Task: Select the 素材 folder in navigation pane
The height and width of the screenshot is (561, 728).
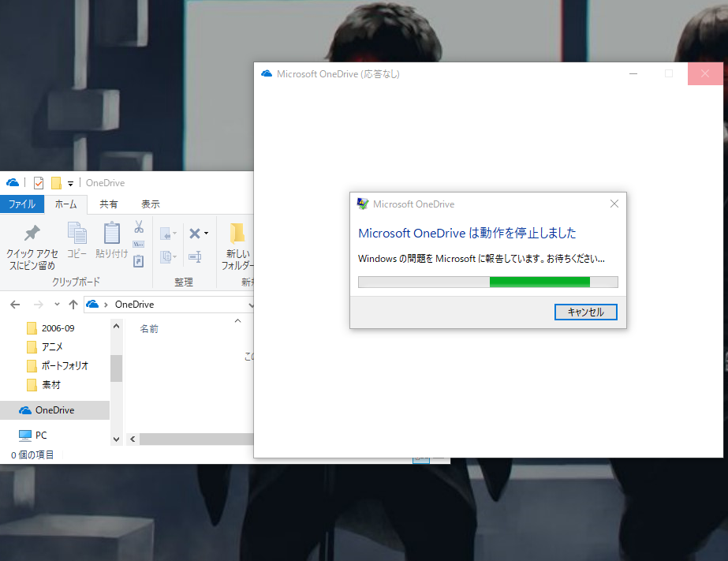Action: point(44,385)
